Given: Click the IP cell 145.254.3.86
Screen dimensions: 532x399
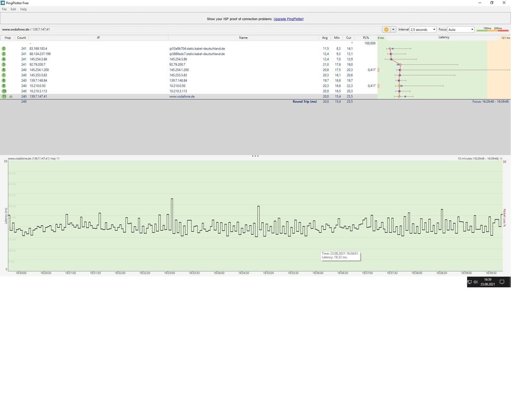Looking at the screenshot, I should (x=38, y=59).
